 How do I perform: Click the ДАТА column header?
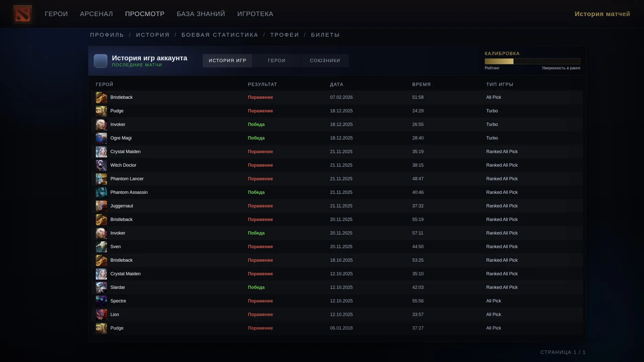pos(337,84)
